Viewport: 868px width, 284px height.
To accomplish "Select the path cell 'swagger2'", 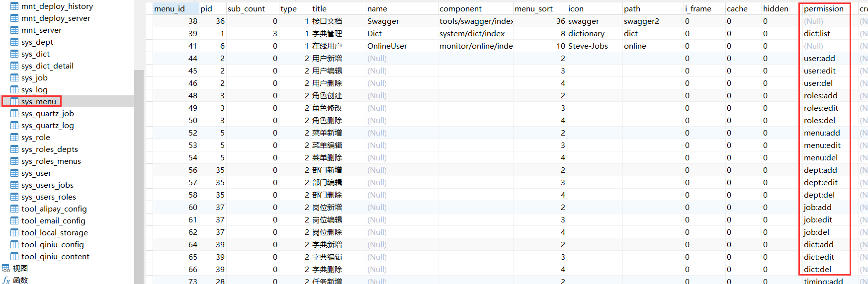I will (x=653, y=21).
